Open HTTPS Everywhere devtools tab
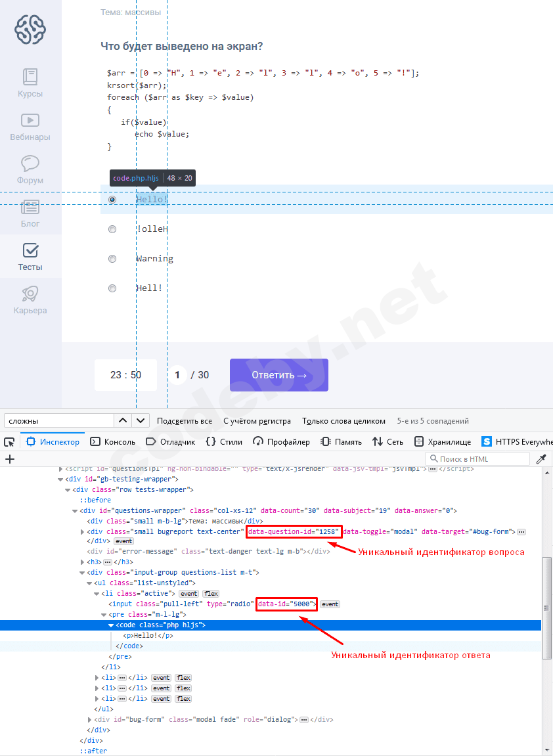553x756 pixels. click(x=518, y=441)
